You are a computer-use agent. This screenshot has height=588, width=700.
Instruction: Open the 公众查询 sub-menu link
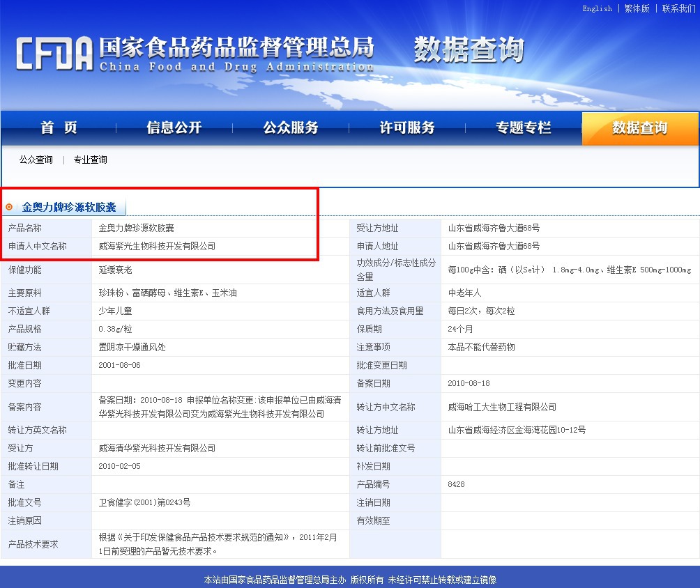[36, 160]
